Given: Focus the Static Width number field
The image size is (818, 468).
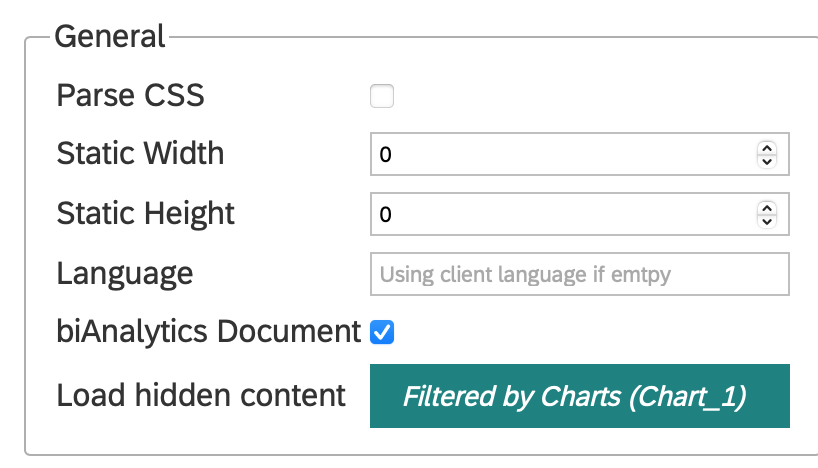Looking at the screenshot, I should [x=580, y=154].
